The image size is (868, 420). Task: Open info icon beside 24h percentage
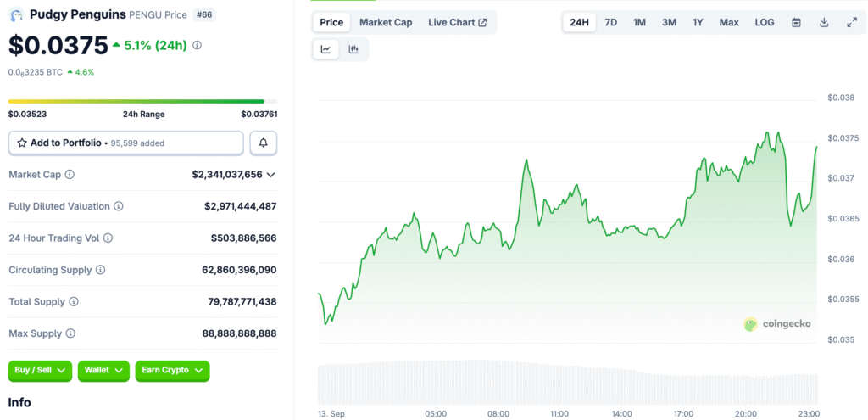[197, 46]
